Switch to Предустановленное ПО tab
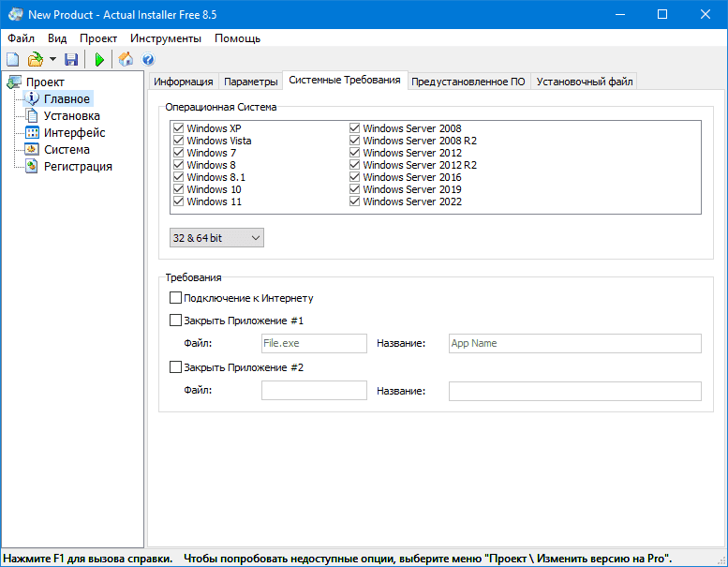Screen dimensions: 728x567 tap(468, 82)
